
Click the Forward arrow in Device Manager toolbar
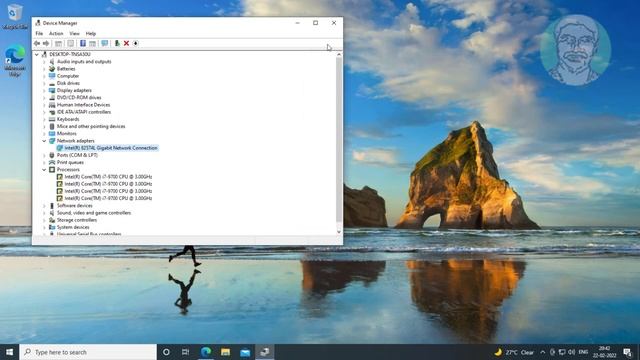(46, 43)
